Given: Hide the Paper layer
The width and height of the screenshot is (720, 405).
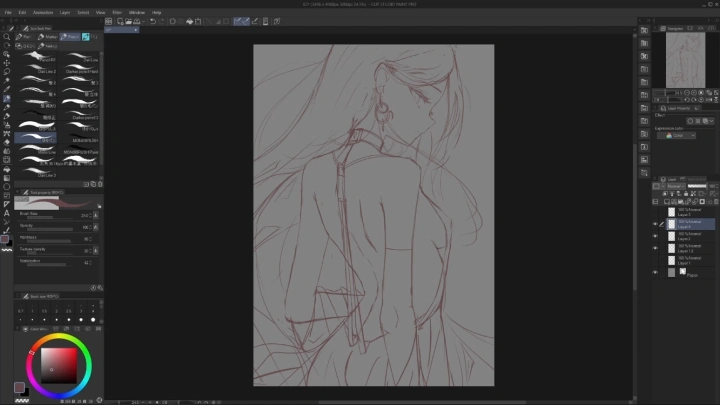Looking at the screenshot, I should pos(656,271).
